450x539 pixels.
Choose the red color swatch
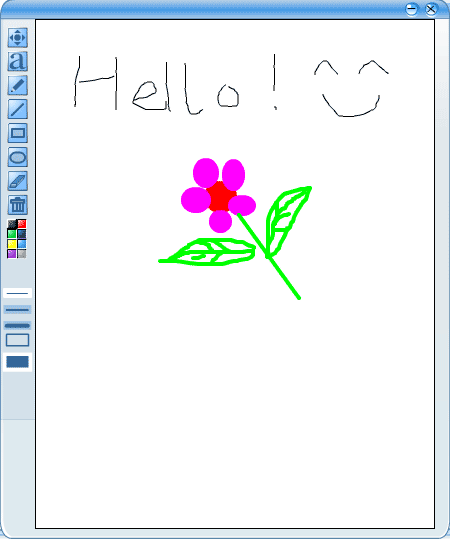[x=22, y=224]
